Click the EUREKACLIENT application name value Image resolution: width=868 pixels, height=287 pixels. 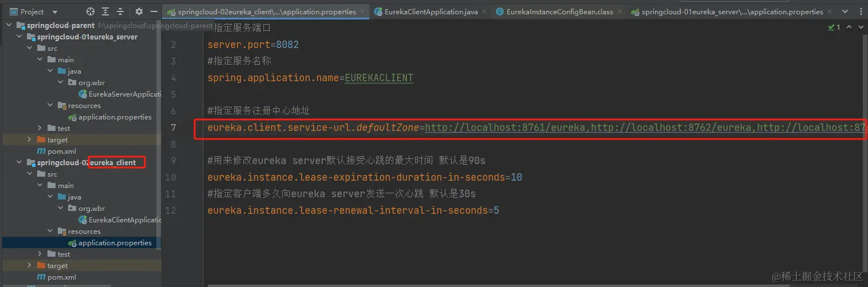378,78
